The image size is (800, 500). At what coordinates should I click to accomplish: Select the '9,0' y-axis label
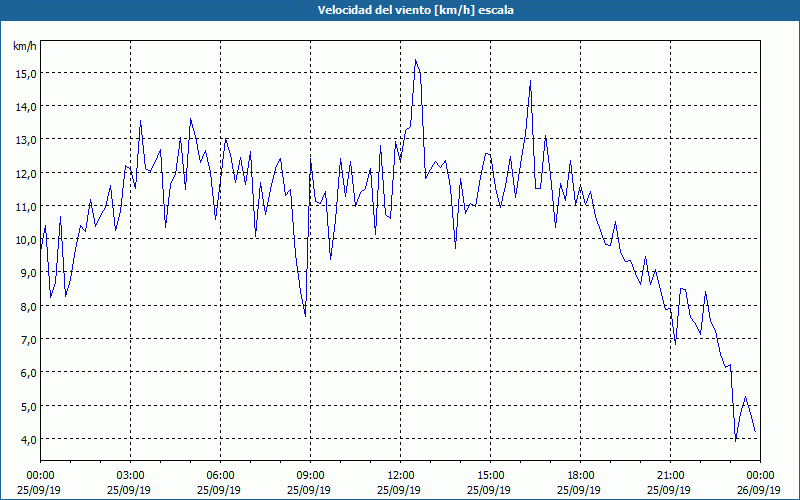point(29,273)
